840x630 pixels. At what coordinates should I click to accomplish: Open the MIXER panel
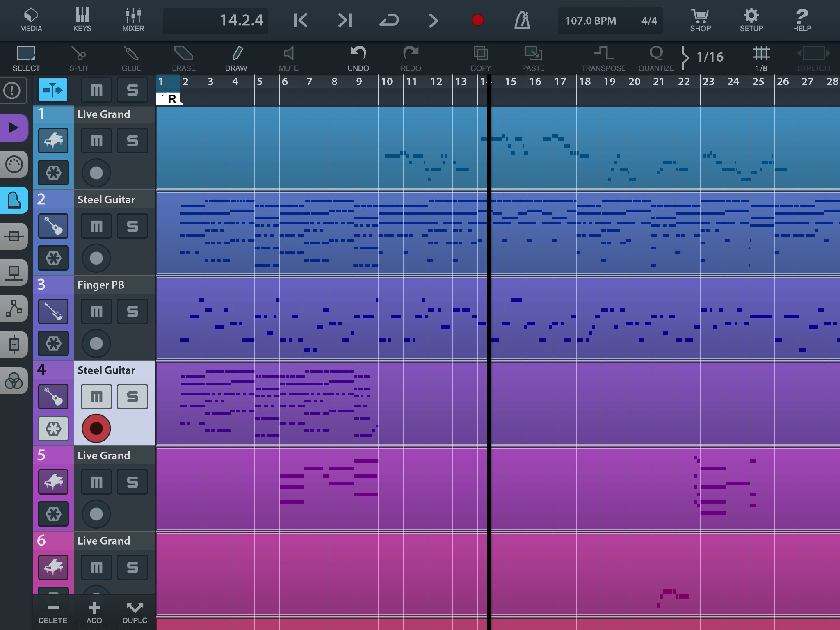[x=133, y=20]
